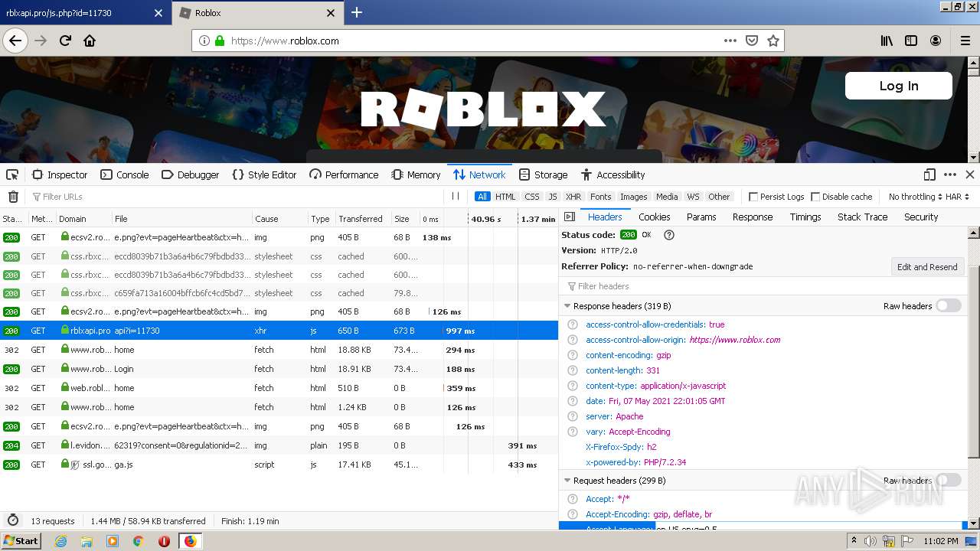This screenshot has width=980, height=551.
Task: Filter requests by CSS type
Action: pos(532,197)
